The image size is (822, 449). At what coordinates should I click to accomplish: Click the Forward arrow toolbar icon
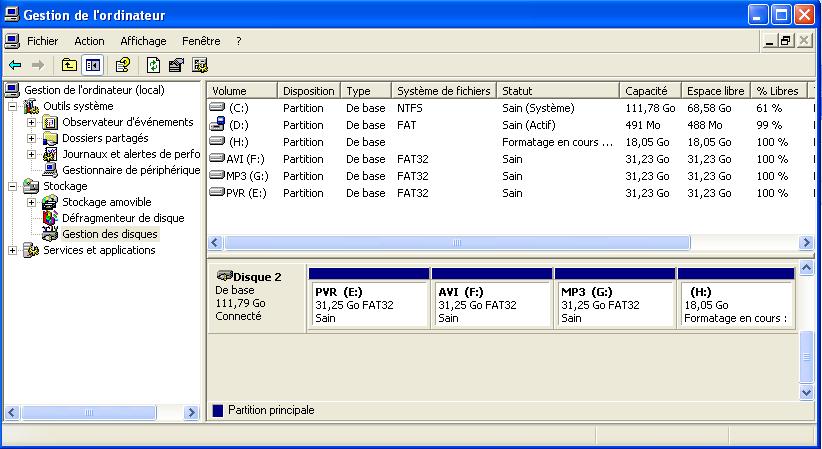37,65
